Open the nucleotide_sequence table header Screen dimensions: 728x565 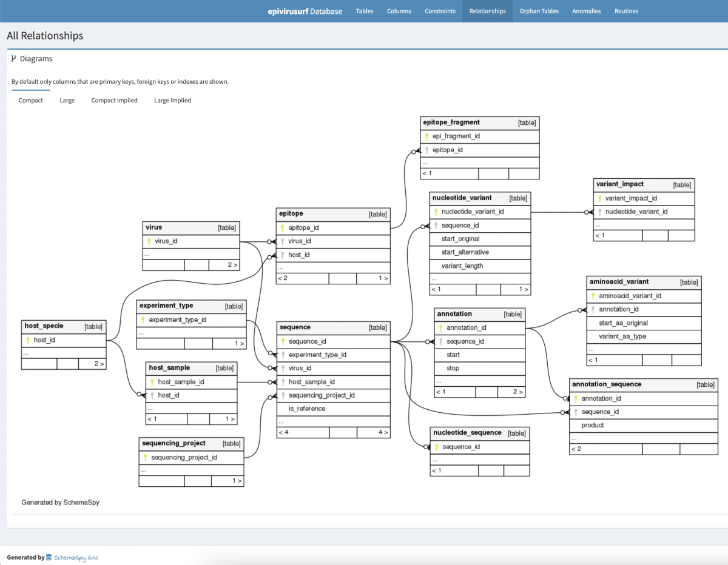pos(480,433)
